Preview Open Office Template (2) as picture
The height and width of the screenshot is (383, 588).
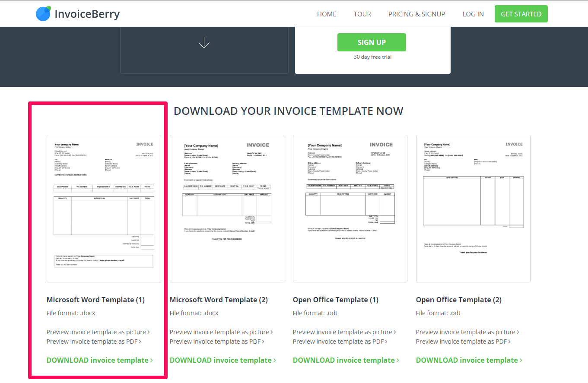(467, 332)
